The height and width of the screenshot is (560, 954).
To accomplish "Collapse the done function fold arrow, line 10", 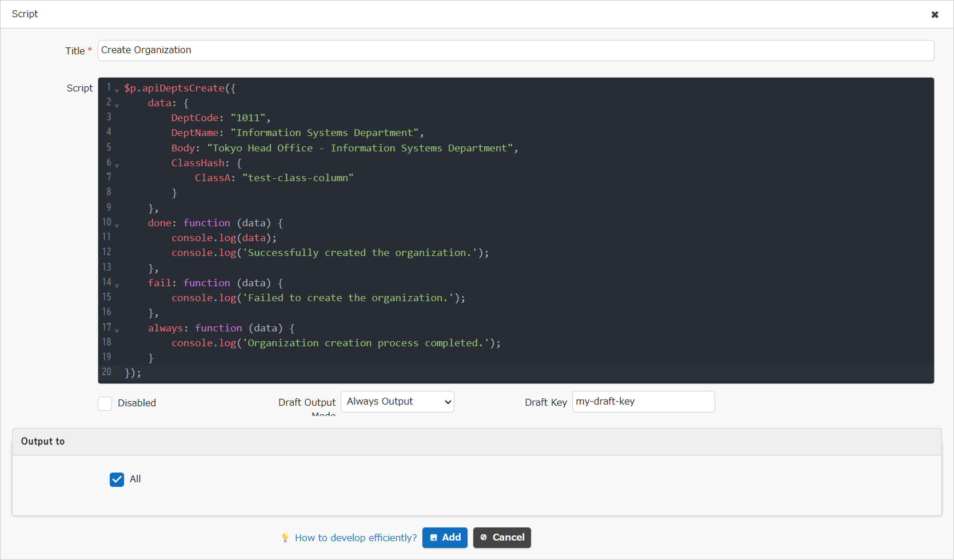I will 117,225.
